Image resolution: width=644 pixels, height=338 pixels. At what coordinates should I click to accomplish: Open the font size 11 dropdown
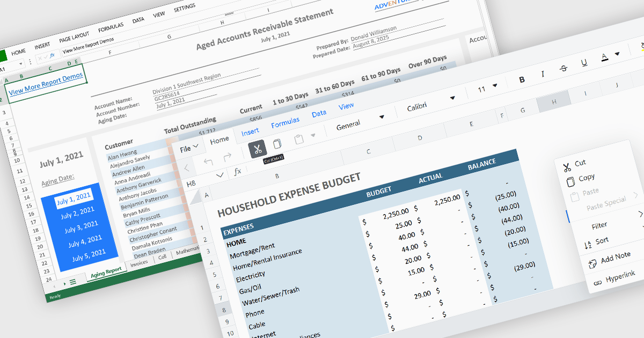pos(494,86)
